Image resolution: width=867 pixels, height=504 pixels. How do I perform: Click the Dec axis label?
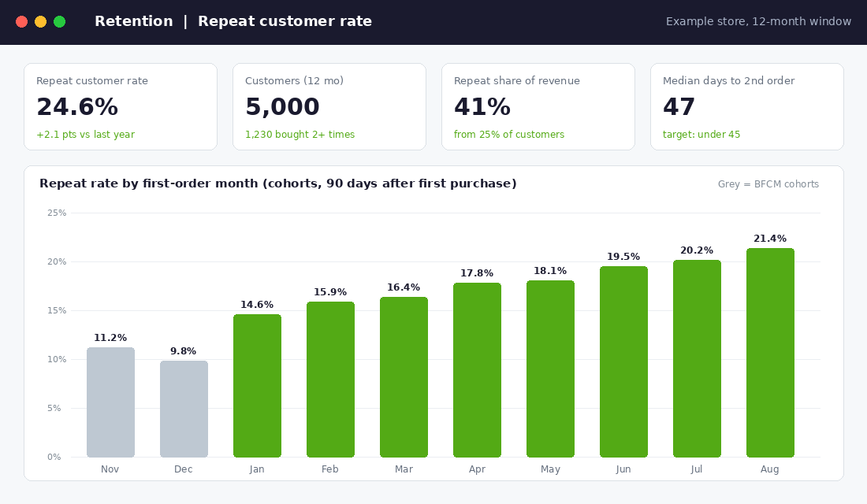pos(184,469)
